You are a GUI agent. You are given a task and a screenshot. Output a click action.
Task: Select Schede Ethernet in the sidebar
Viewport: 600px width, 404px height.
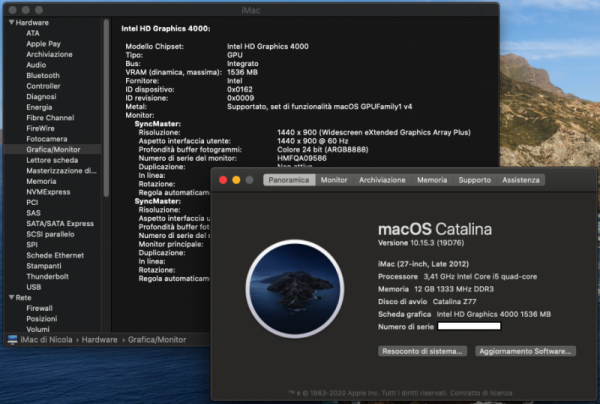coord(55,255)
